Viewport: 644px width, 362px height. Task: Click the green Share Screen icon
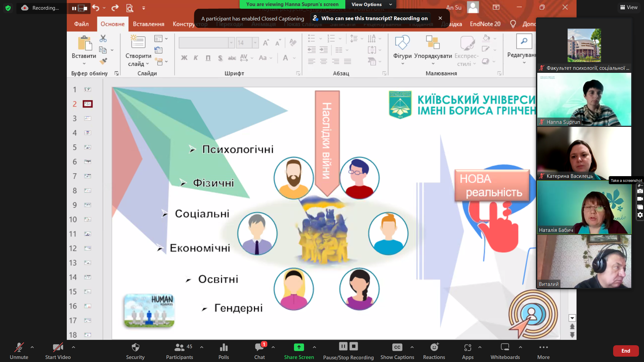coord(299,347)
